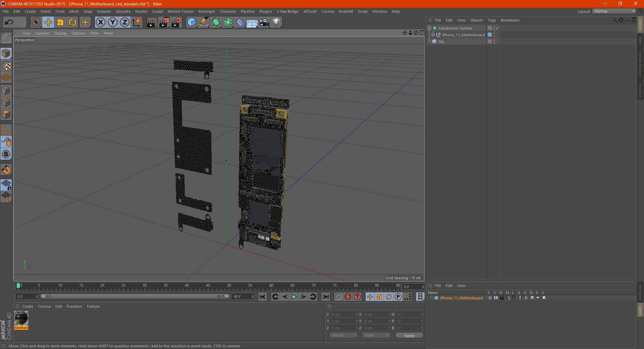Open the Layout Startup dropdown

click(x=614, y=11)
